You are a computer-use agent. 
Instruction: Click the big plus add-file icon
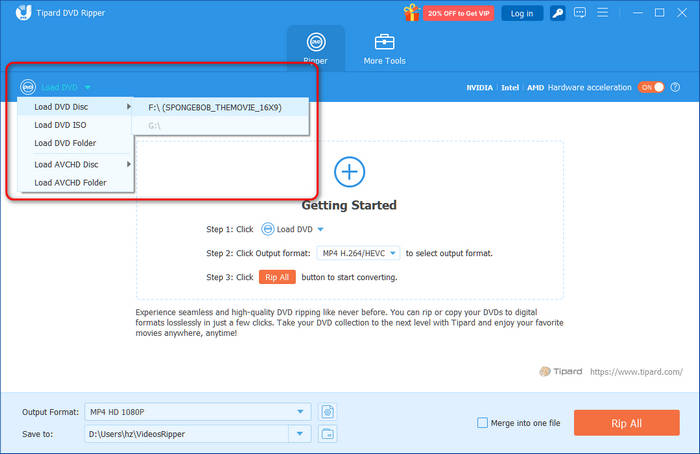click(349, 172)
